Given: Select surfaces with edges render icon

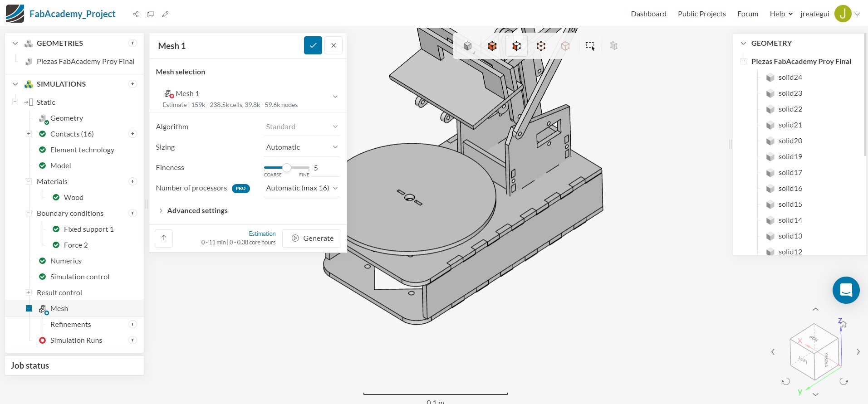Looking at the screenshot, I should (x=516, y=46).
